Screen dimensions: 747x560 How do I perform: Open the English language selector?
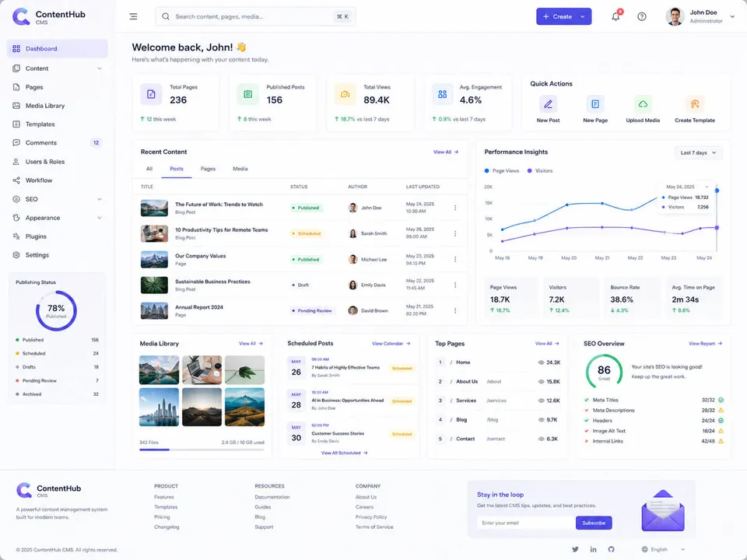pos(663,549)
